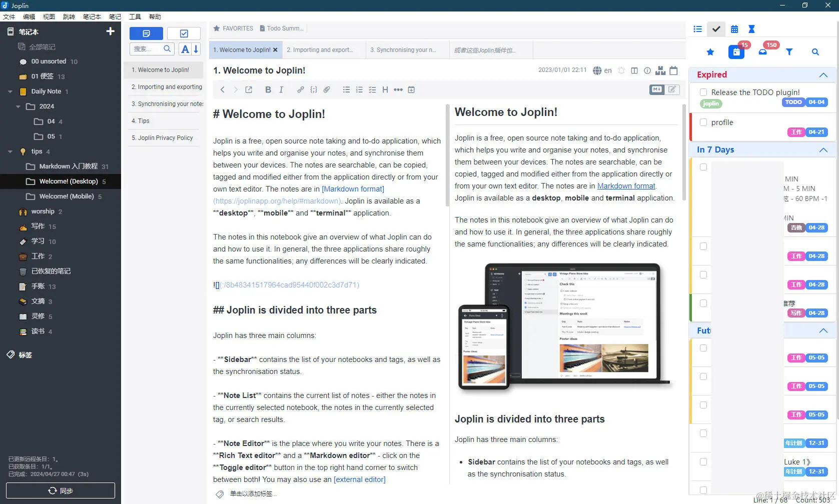Collapse the tips notebook
839x504 pixels.
click(x=10, y=151)
